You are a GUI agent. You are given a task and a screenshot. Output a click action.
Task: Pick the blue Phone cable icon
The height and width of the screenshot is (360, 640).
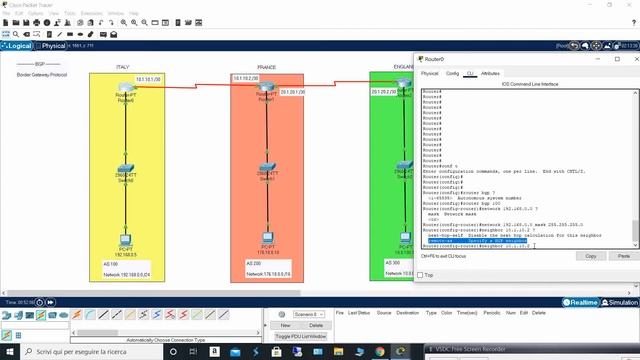[x=157, y=315]
